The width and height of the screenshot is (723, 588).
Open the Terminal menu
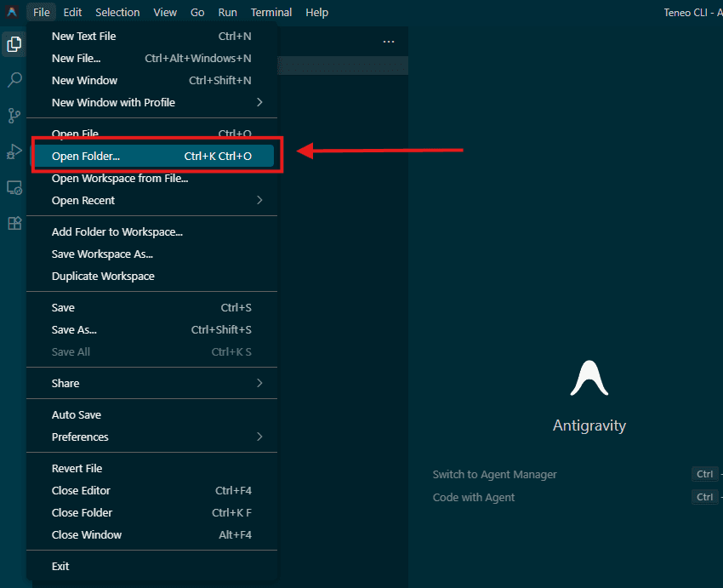point(271,13)
